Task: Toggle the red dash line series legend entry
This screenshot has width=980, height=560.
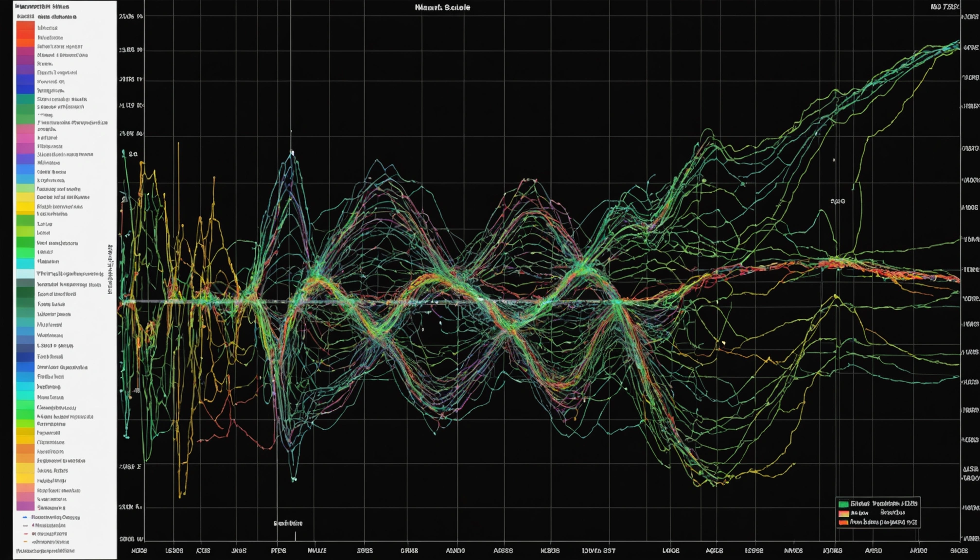Action: pyautogui.click(x=25, y=534)
